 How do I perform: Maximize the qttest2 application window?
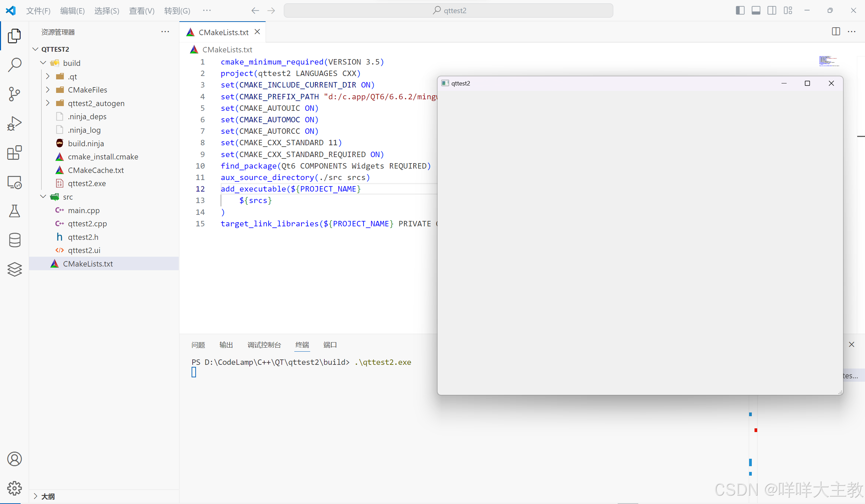pyautogui.click(x=807, y=83)
